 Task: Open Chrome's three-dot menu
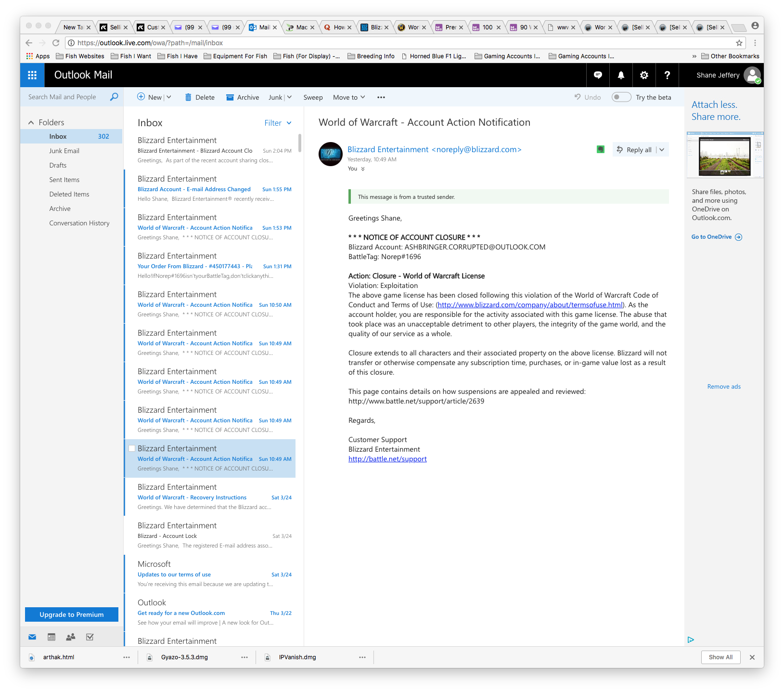tap(755, 43)
